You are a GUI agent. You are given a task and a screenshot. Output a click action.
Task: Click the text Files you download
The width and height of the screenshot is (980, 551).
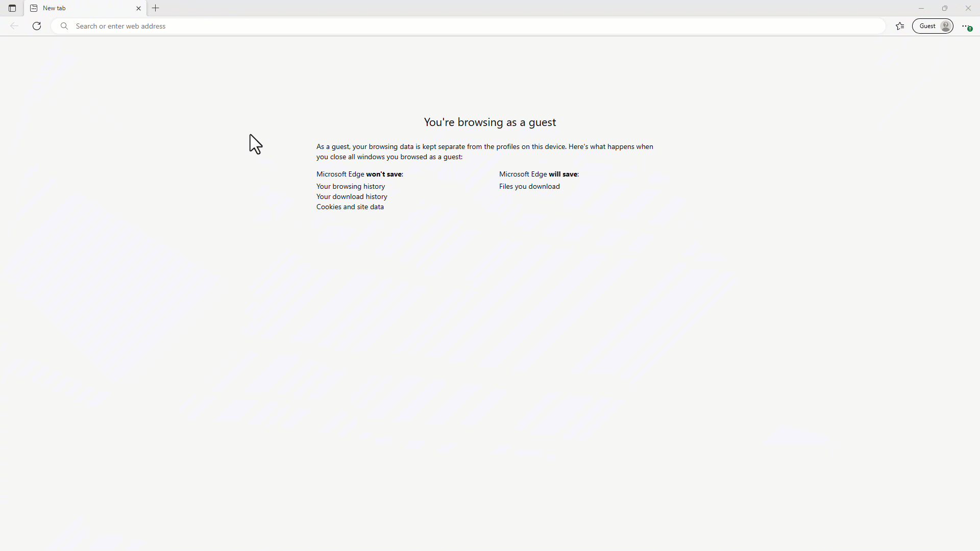pos(529,187)
